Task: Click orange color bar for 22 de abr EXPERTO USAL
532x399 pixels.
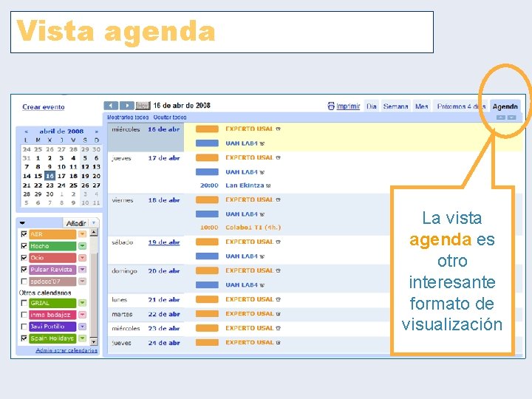Action: coord(207,314)
